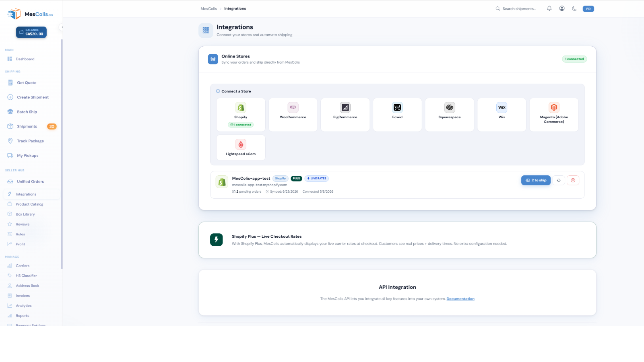
Task: Click the MesColis.ca logo
Action: 30,14
